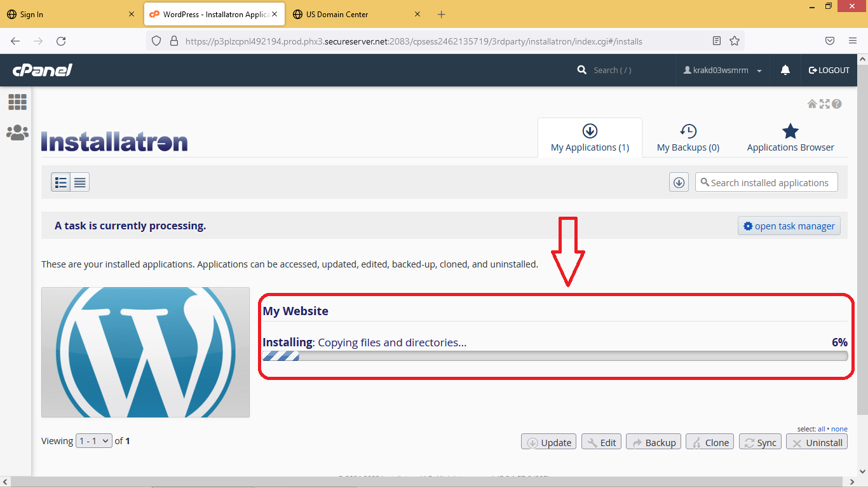Click the browser address bar URL
868x488 pixels.
click(x=414, y=41)
